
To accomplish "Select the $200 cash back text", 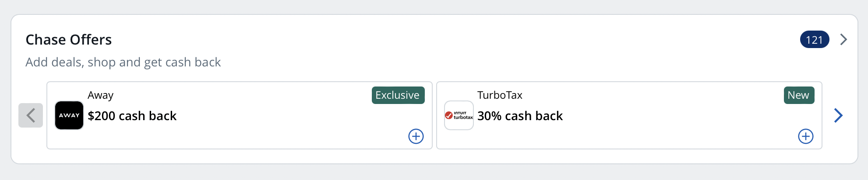I will coord(132,116).
